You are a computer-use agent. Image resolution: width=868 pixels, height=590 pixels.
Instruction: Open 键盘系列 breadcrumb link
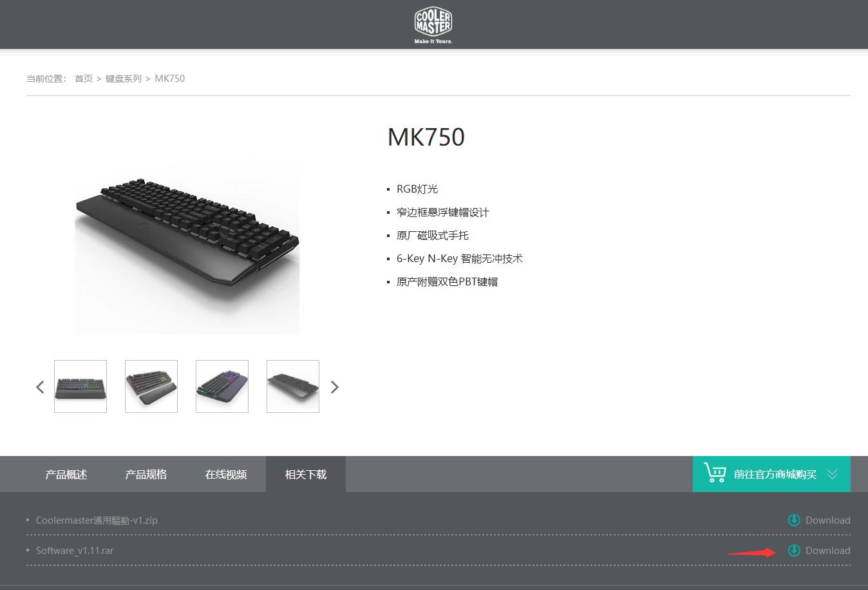point(124,79)
